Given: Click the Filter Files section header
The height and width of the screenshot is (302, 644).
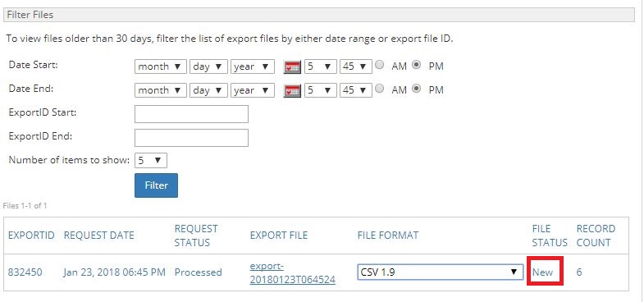Looking at the screenshot, I should (x=318, y=16).
